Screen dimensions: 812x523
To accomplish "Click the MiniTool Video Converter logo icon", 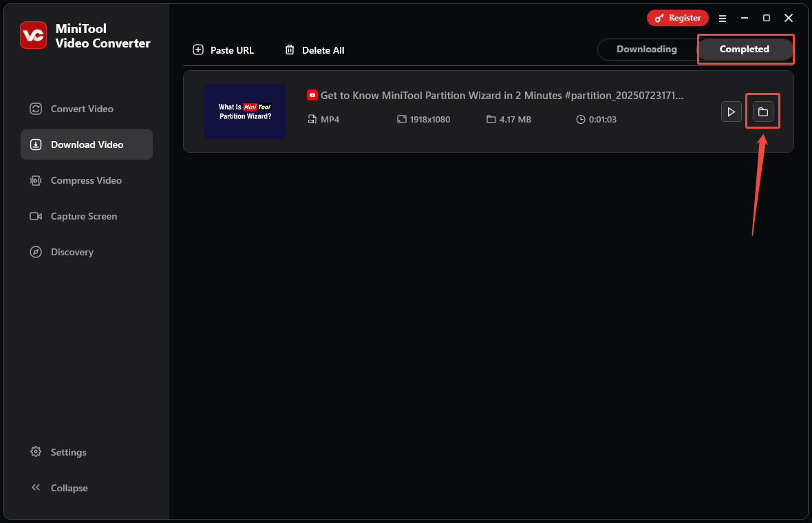I will [34, 35].
